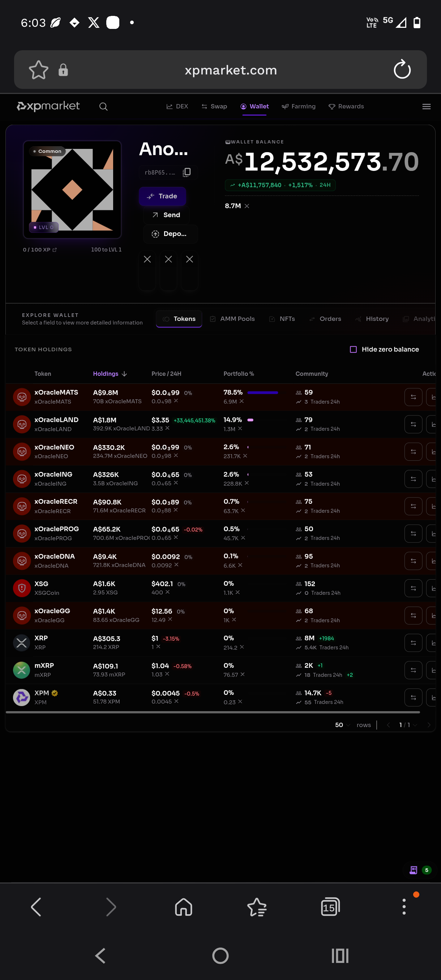This screenshot has width=441, height=980.
Task: Tap Android back navigation button
Action: click(x=100, y=955)
